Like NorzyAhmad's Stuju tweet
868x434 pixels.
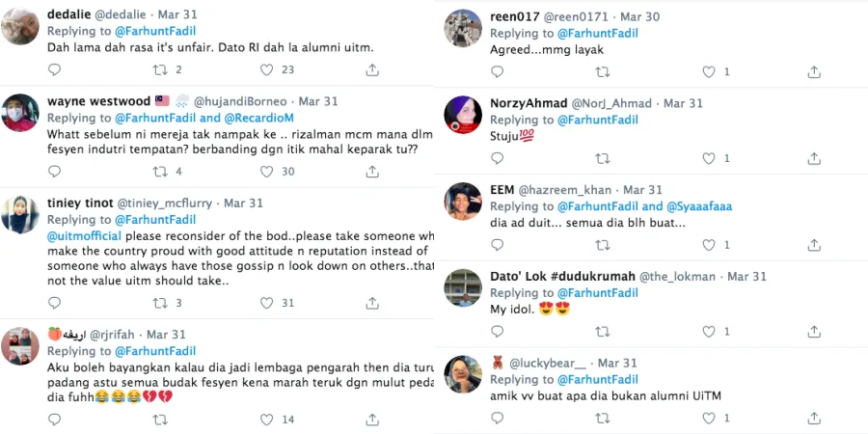click(x=708, y=158)
